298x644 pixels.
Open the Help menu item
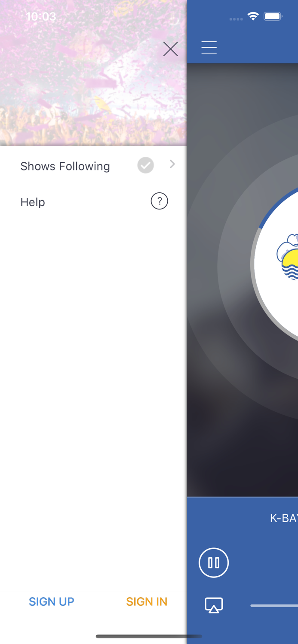93,202
